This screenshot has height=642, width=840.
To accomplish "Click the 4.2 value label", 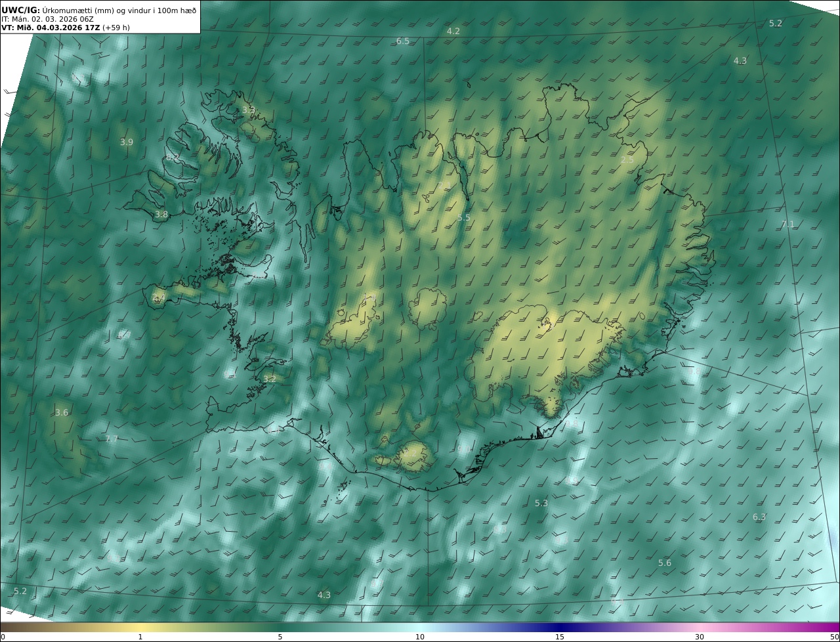I will pyautogui.click(x=453, y=32).
